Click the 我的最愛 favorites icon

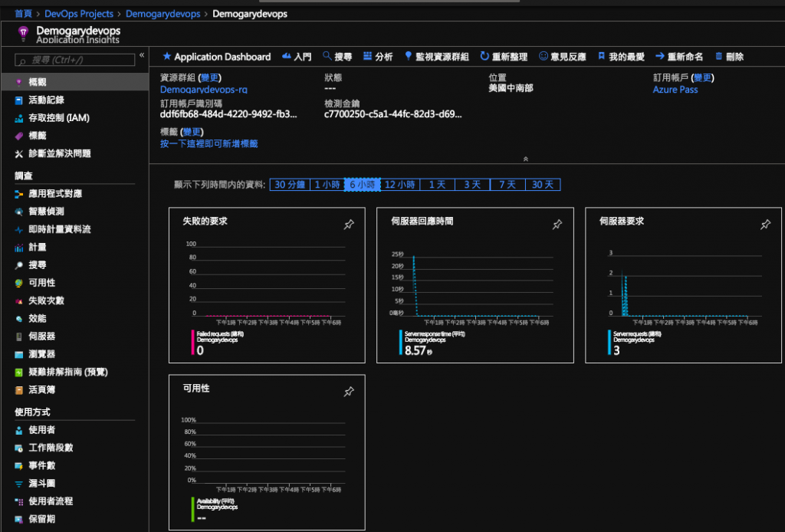(x=601, y=56)
